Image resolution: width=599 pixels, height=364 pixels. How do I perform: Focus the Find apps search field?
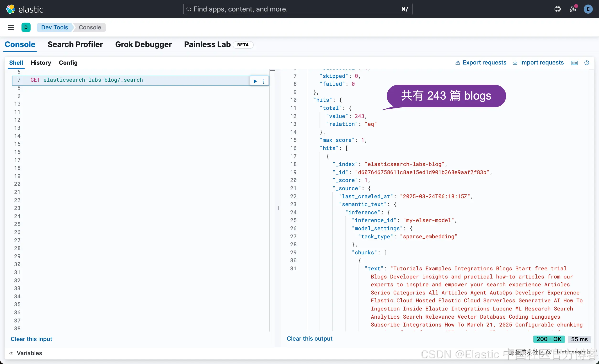click(x=298, y=9)
